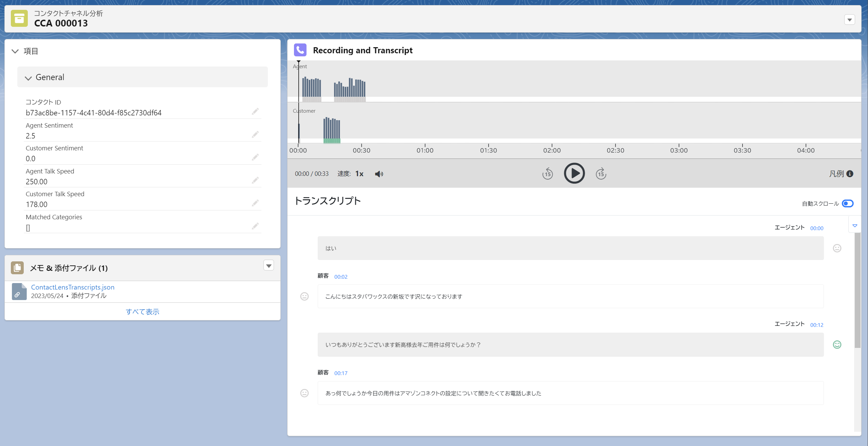Click neutral sentiment icon for はい message
The width and height of the screenshot is (868, 446).
point(837,248)
